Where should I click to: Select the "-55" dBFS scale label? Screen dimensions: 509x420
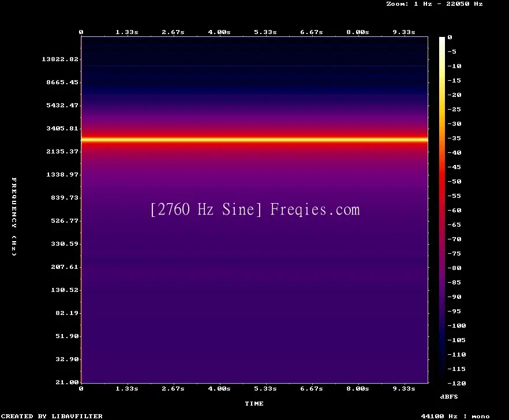[x=454, y=196]
